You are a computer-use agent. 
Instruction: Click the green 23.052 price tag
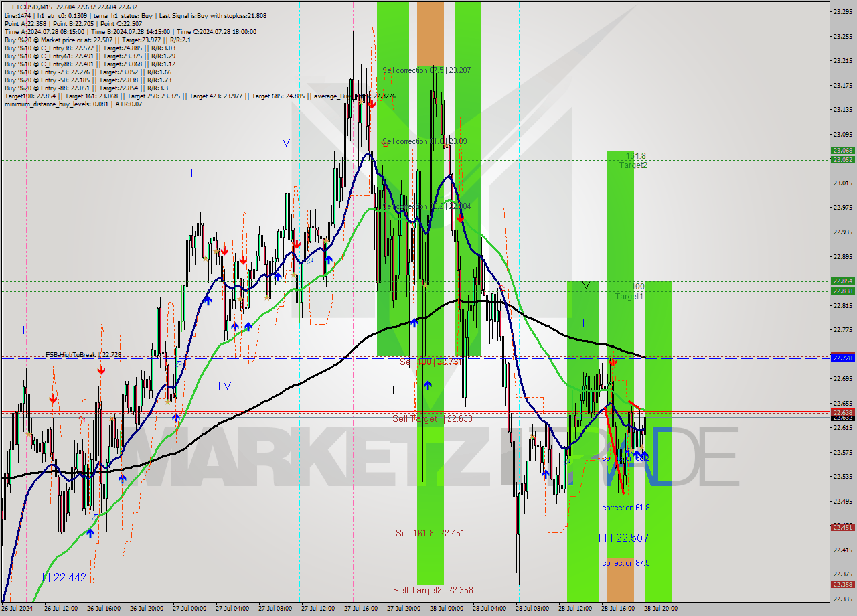pyautogui.click(x=842, y=160)
